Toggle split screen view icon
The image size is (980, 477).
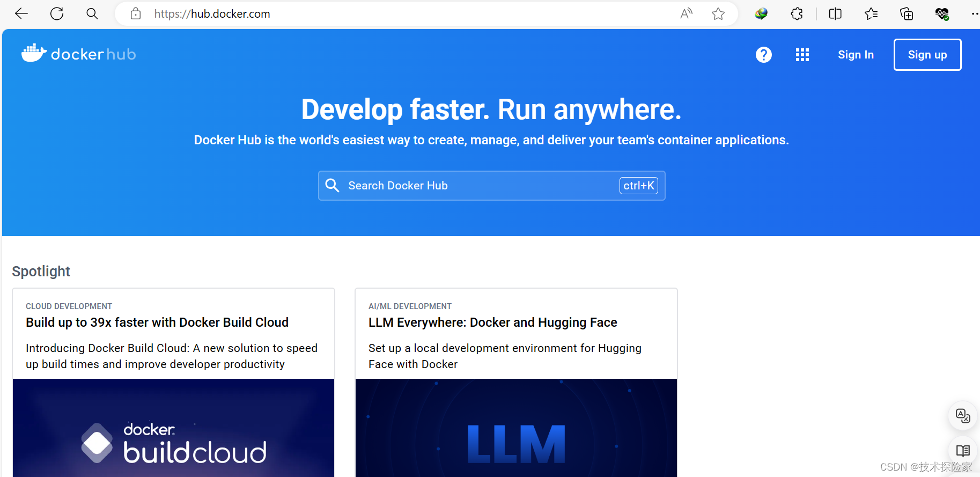point(835,13)
